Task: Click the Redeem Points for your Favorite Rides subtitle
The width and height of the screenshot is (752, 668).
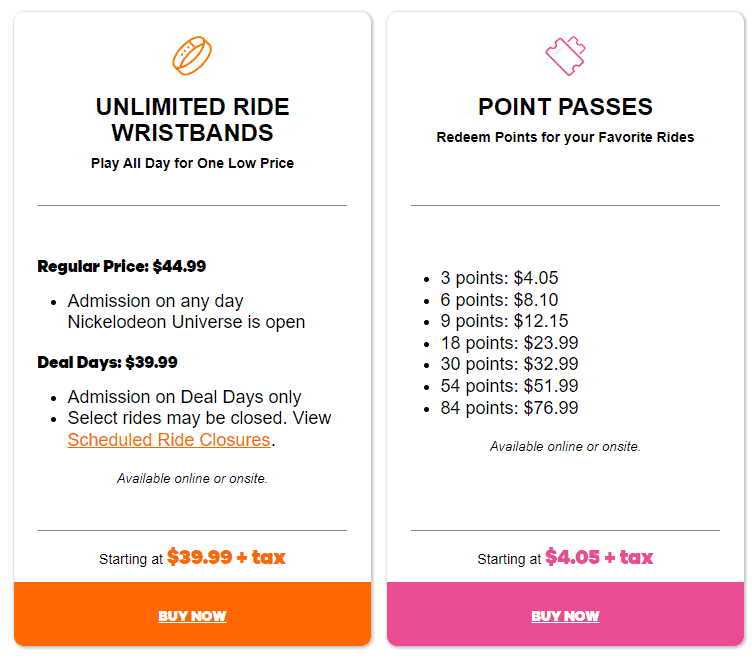Action: coord(565,137)
